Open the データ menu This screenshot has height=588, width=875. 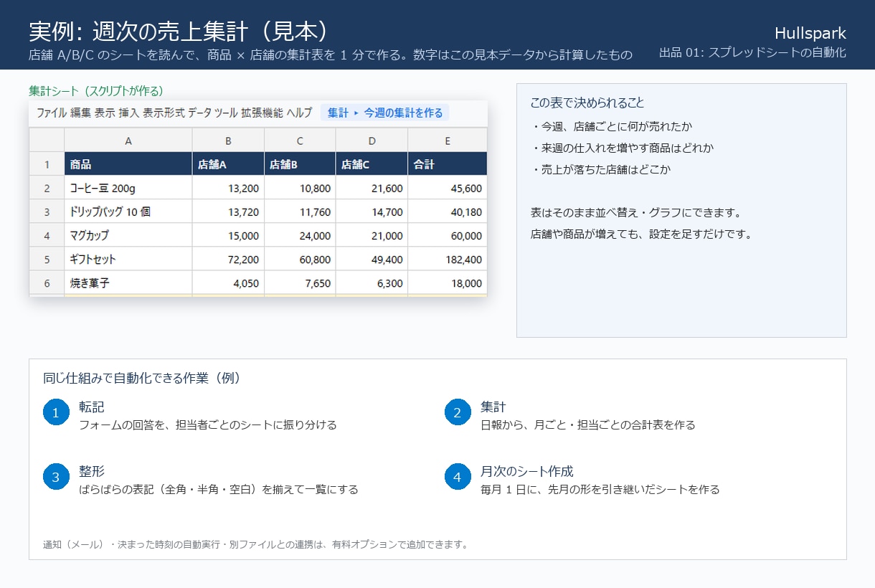point(199,113)
